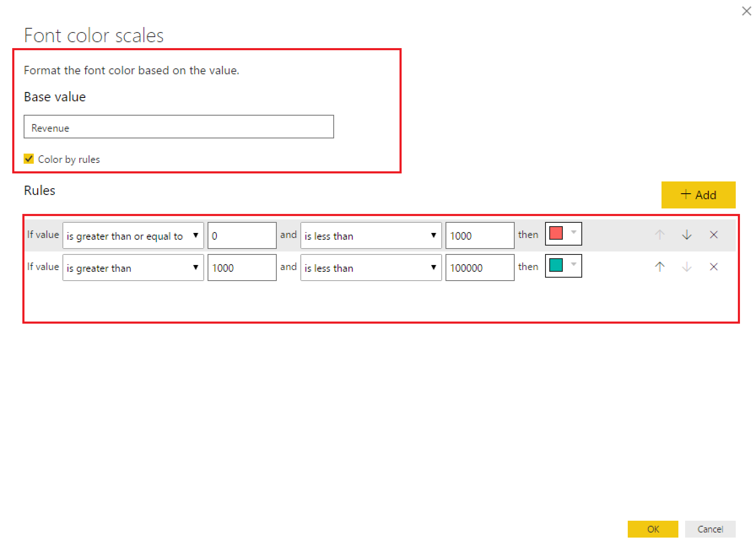Close the Font color scales dialog
The height and width of the screenshot is (557, 756).
tap(746, 11)
